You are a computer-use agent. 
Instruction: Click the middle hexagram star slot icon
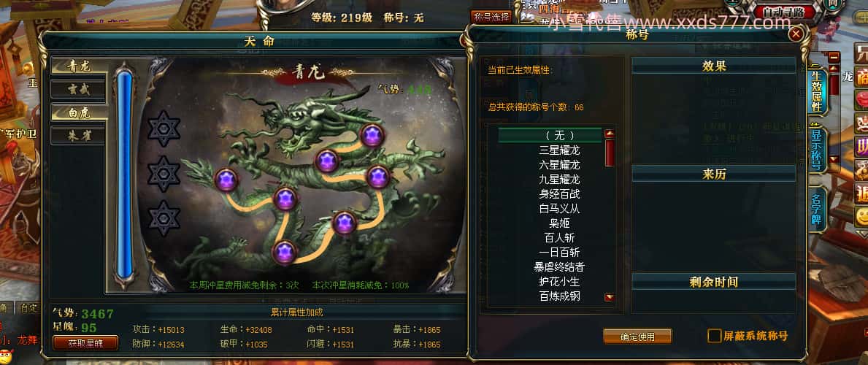pos(164,173)
